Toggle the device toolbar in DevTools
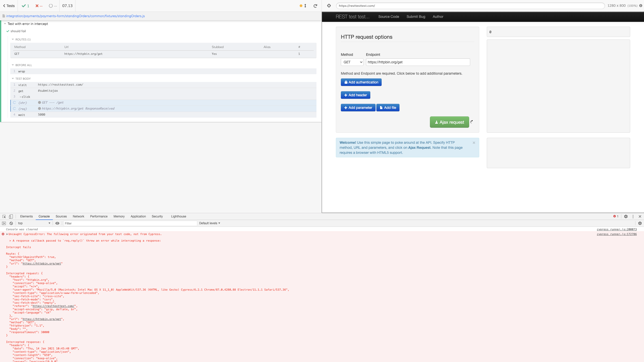Viewport: 644px width, 362px height. (10, 216)
